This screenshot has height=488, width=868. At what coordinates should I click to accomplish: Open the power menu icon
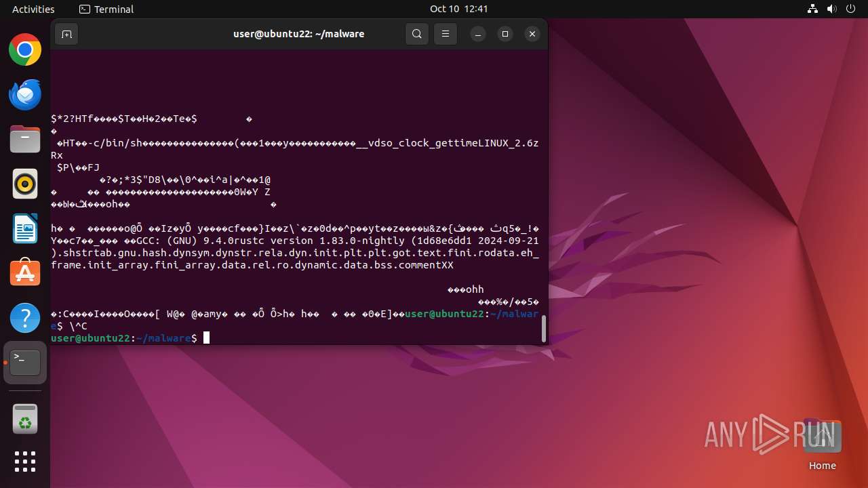point(850,9)
